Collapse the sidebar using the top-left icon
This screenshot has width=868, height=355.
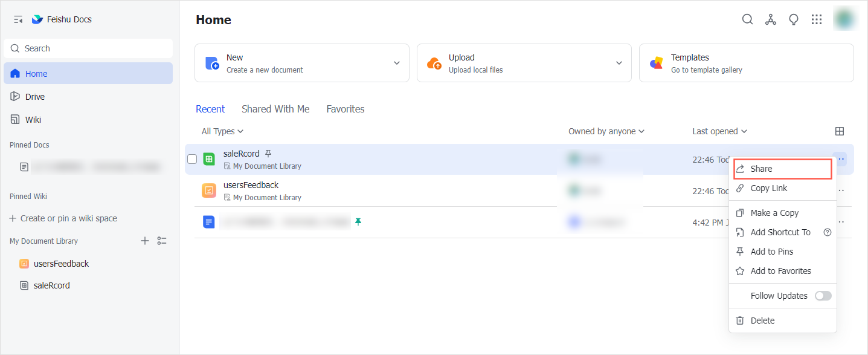[x=18, y=19]
